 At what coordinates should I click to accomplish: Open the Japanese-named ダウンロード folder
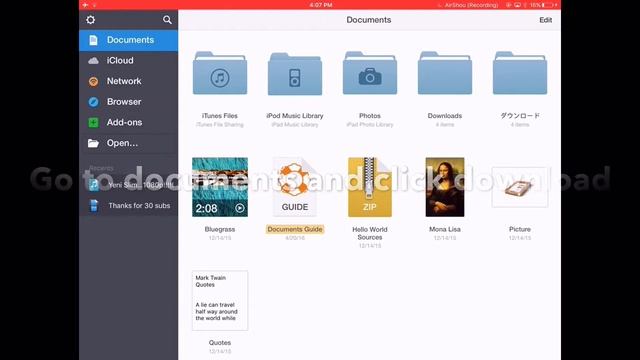pos(520,73)
